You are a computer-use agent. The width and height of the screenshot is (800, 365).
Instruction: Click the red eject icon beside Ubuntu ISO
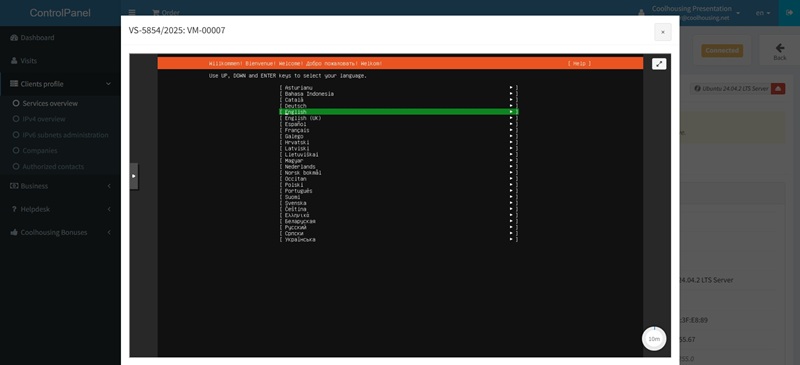(x=778, y=88)
